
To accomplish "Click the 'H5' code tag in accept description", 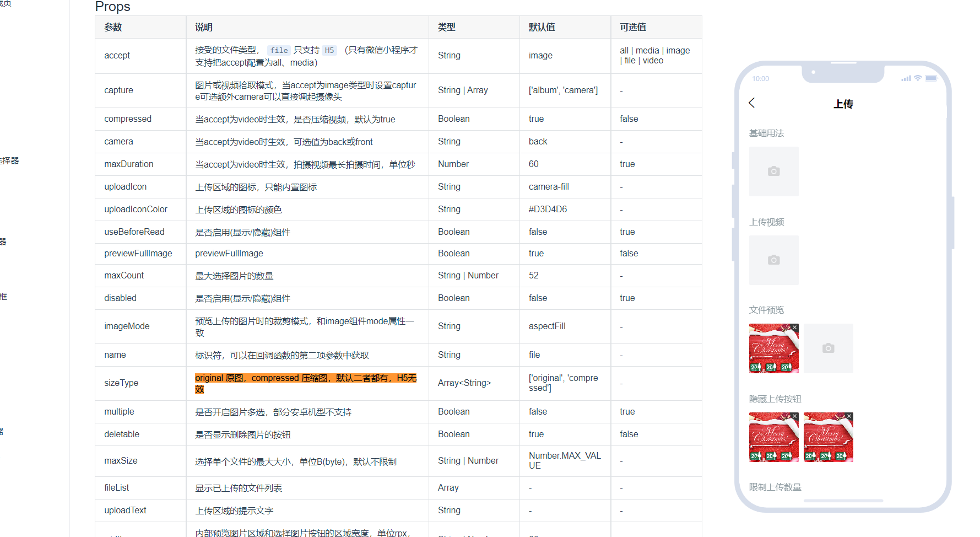I will [329, 50].
